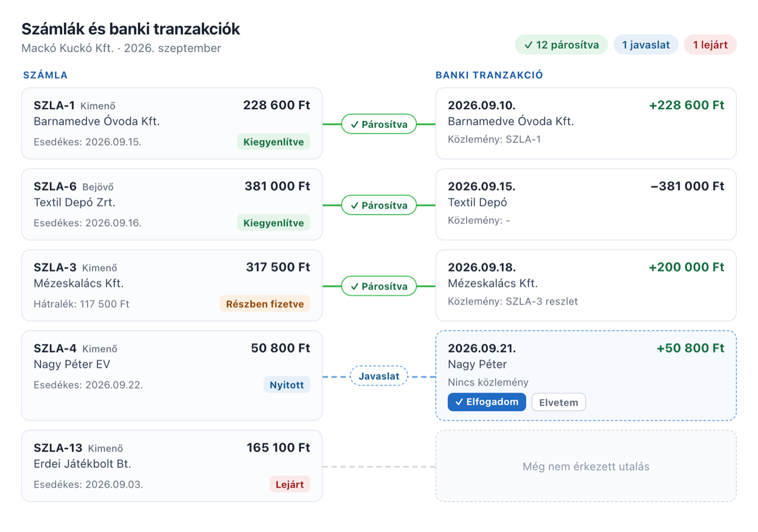Click the Párosítva link badge for SZLA-3
The height and width of the screenshot is (532, 758).
379,286
